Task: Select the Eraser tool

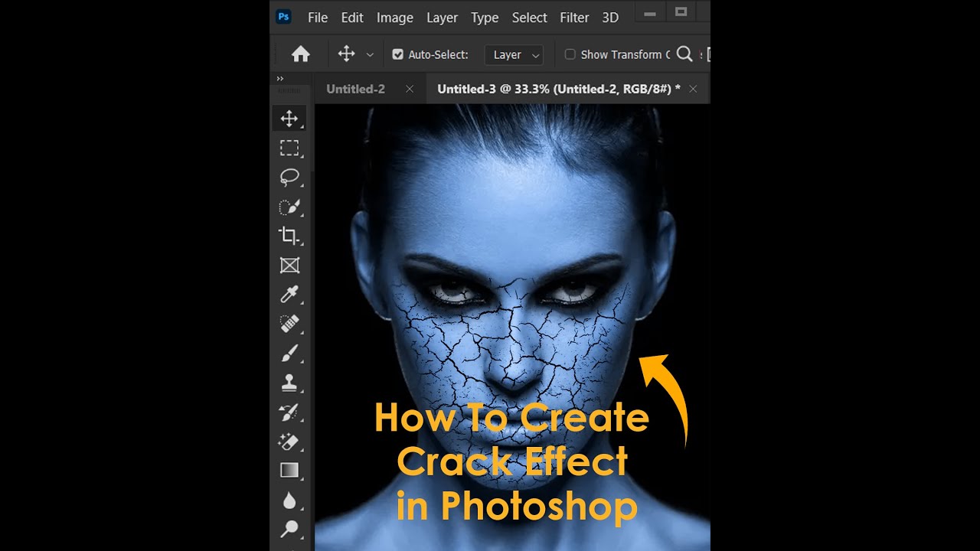Action: (289, 442)
